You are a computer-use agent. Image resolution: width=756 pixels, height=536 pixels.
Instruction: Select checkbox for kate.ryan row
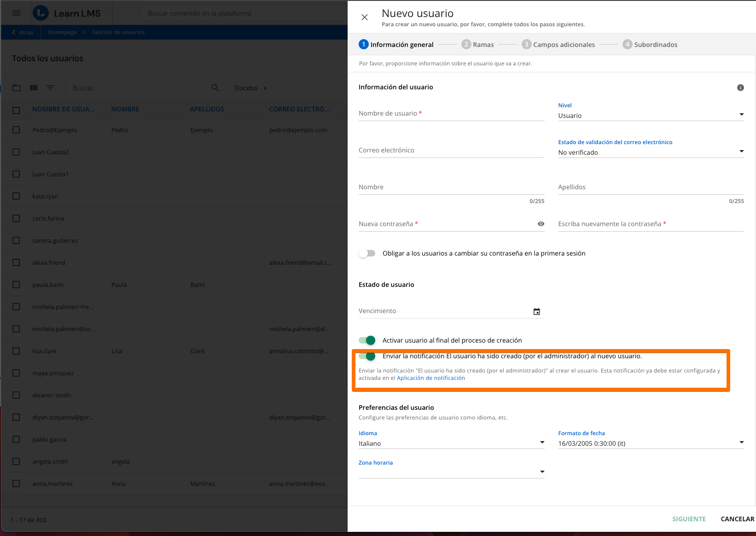point(16,196)
